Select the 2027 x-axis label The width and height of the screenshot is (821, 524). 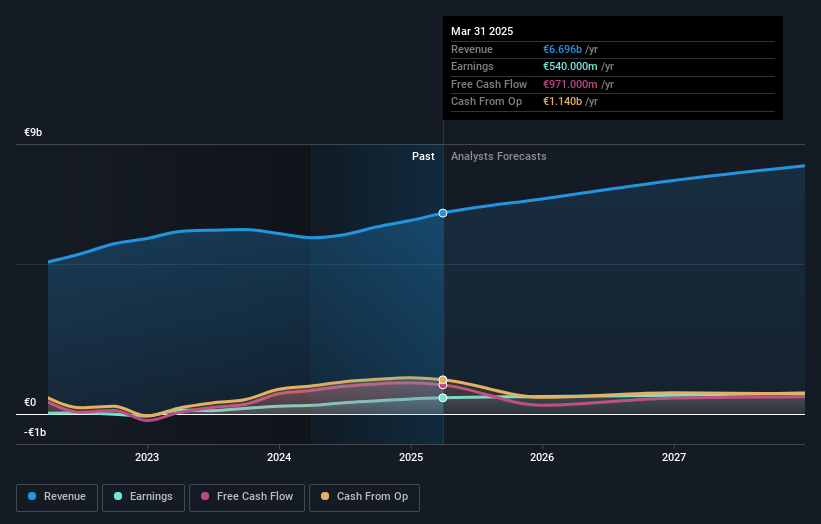tap(674, 457)
